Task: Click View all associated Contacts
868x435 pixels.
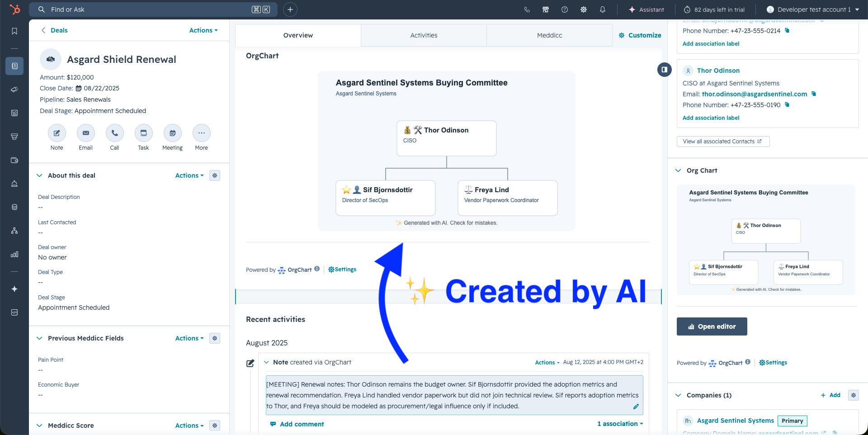Action: tap(723, 142)
